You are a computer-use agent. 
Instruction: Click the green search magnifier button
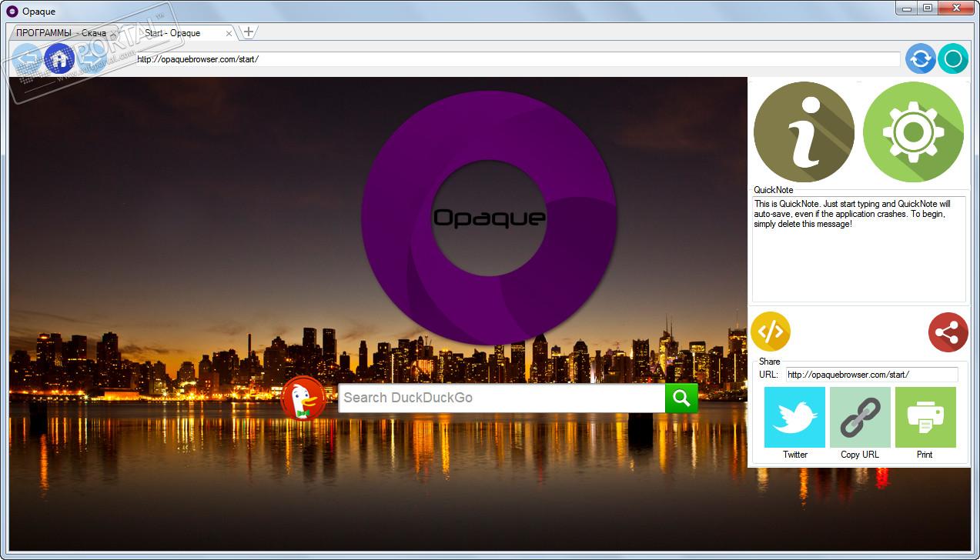(x=681, y=398)
